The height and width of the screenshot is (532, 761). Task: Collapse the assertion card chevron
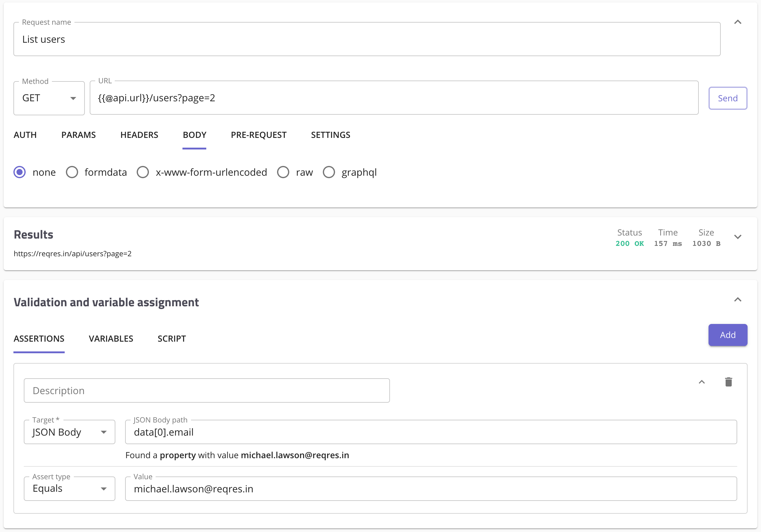tap(702, 382)
